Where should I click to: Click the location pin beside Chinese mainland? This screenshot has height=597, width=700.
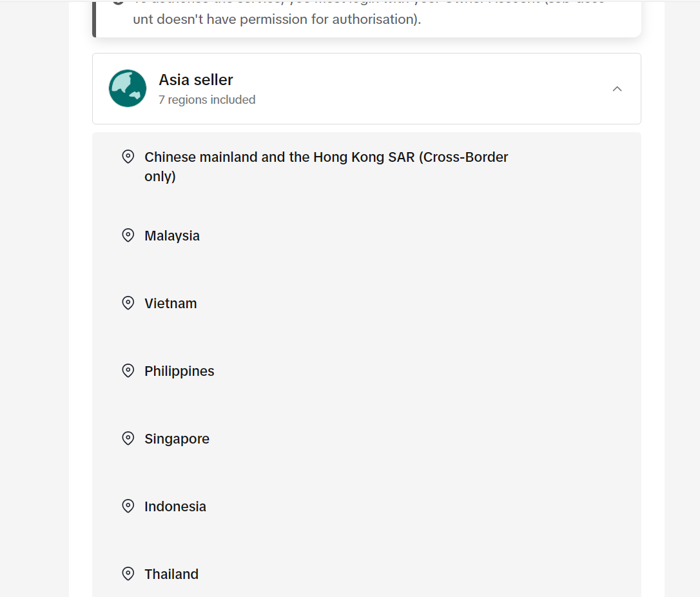tap(128, 157)
